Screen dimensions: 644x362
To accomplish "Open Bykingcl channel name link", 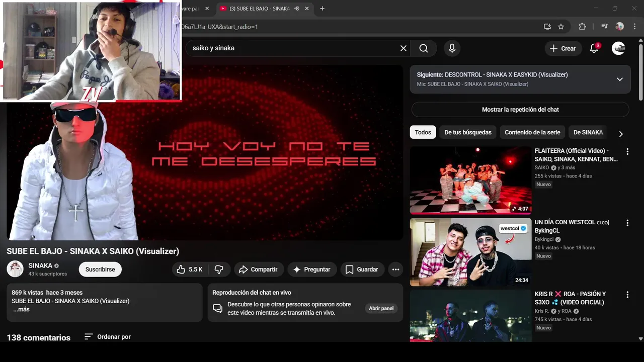I will (544, 239).
